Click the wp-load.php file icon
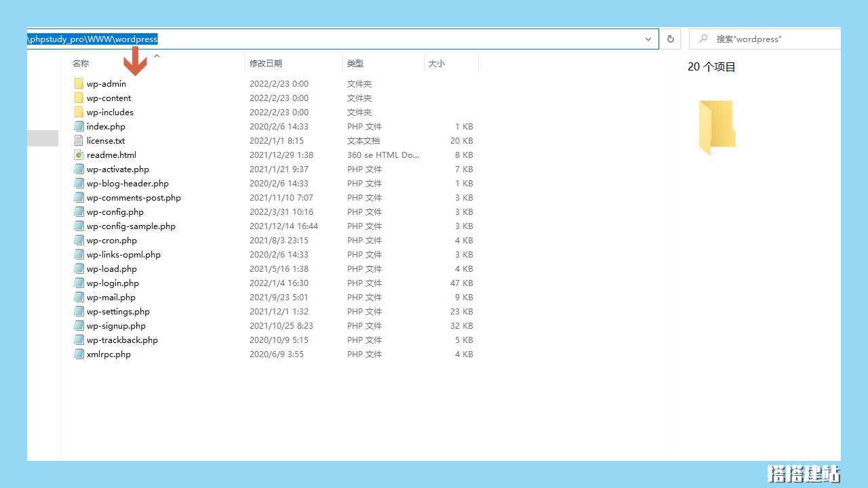This screenshot has width=868, height=488. pos(79,269)
